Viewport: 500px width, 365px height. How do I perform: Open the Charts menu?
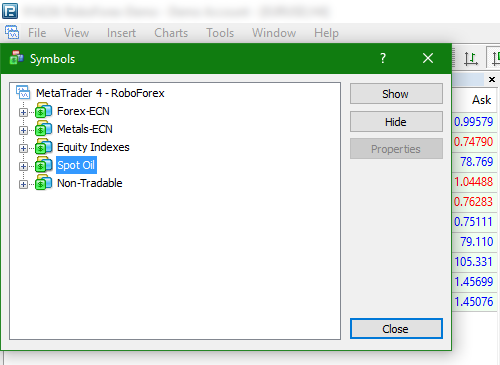(x=171, y=33)
